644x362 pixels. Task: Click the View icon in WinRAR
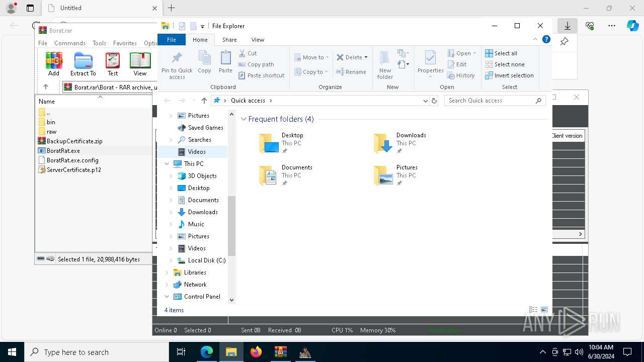[140, 64]
